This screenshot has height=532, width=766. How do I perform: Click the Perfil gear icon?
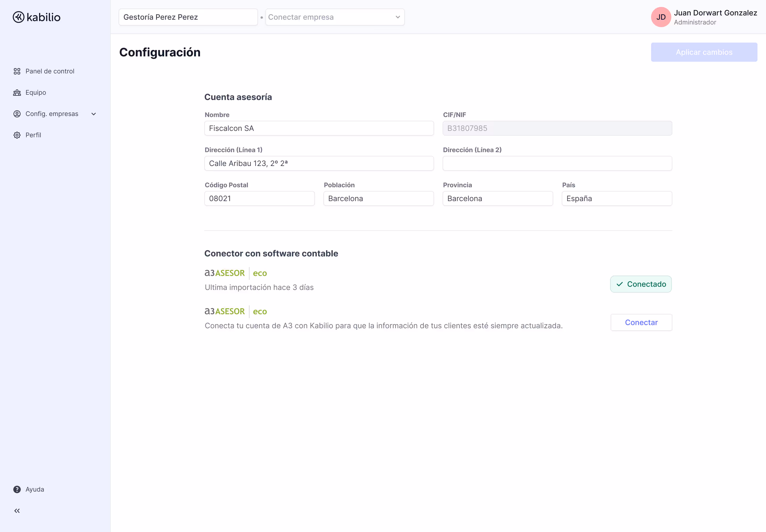pos(17,135)
